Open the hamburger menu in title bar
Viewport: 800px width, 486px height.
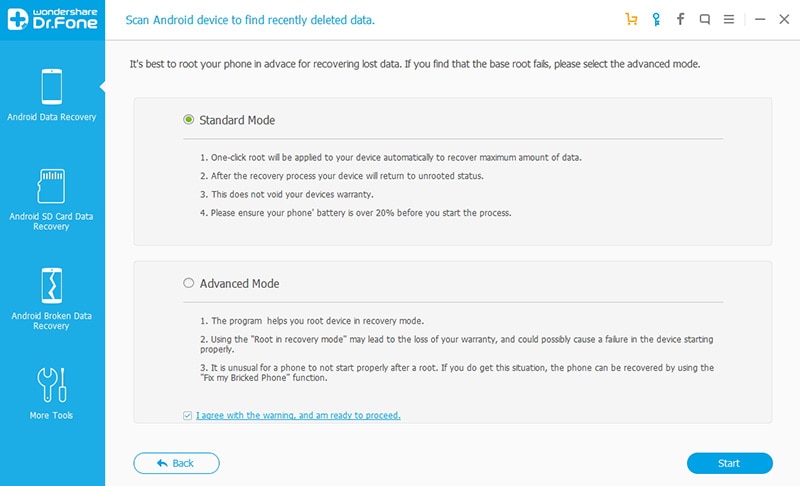[729, 19]
